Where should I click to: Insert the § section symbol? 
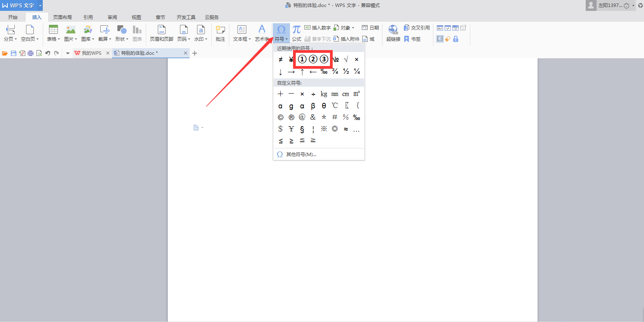(302, 129)
